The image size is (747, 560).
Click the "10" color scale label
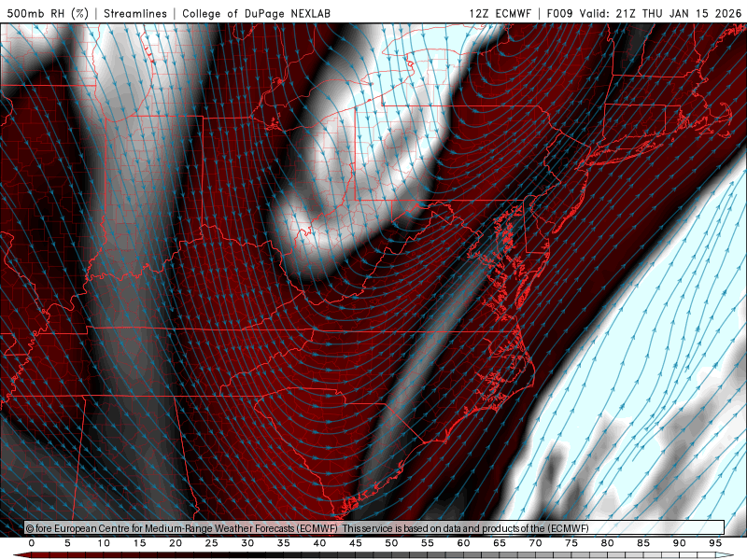pyautogui.click(x=104, y=543)
